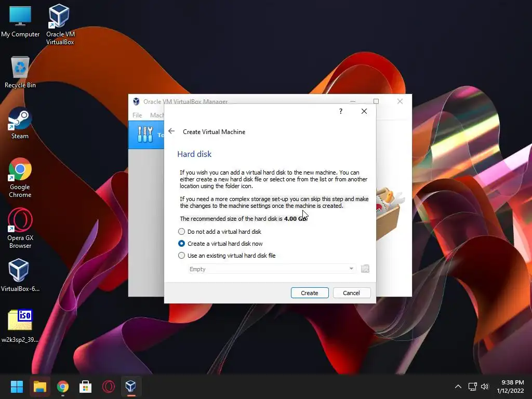Select Do not add a virtual hard disk
The width and height of the screenshot is (532, 399).
(220, 232)
